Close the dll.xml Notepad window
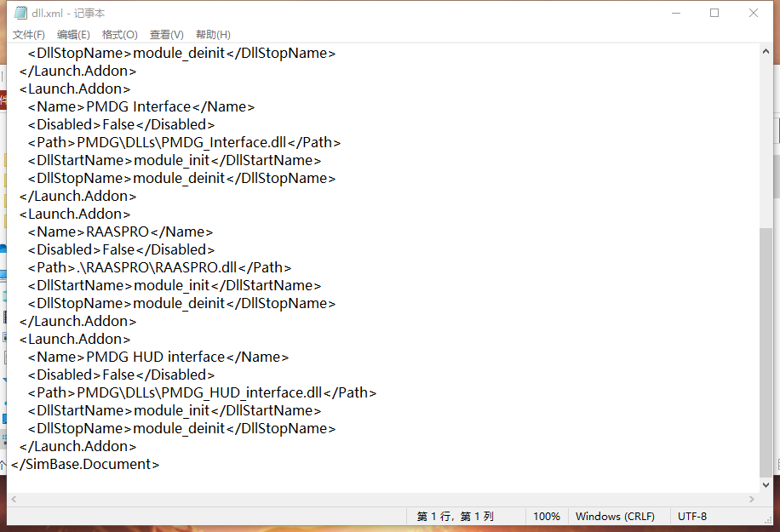 754,13
